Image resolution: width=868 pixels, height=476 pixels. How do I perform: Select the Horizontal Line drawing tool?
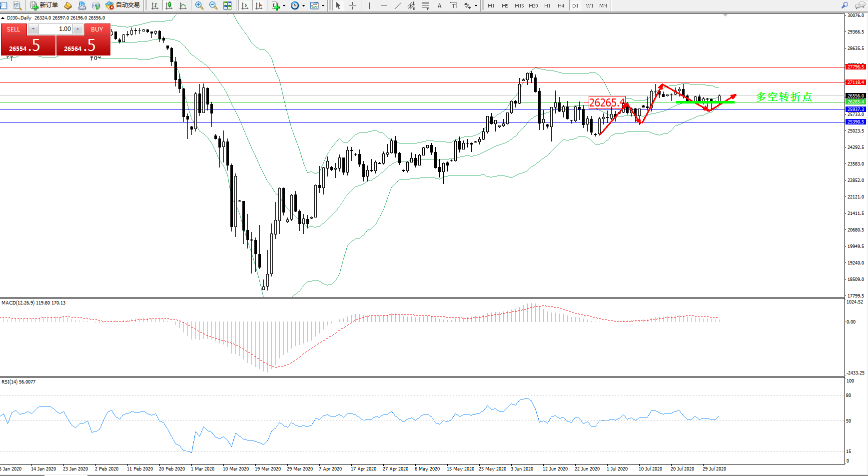pos(384,5)
